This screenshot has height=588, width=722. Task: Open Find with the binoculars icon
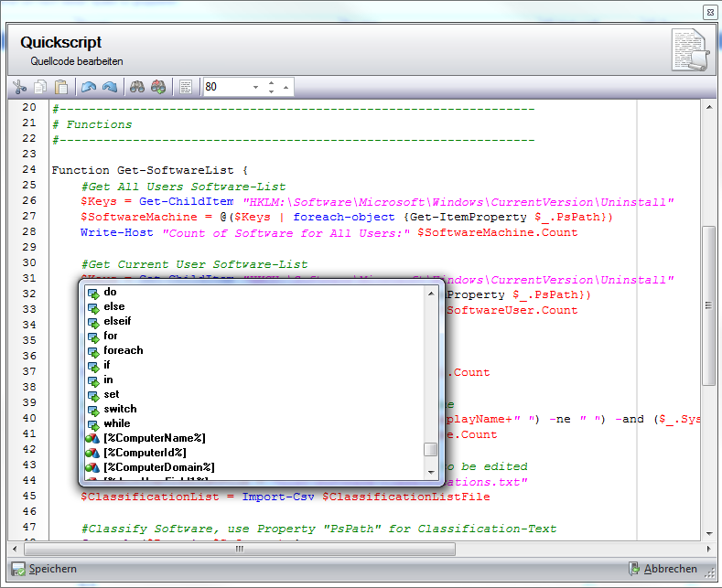(137, 87)
